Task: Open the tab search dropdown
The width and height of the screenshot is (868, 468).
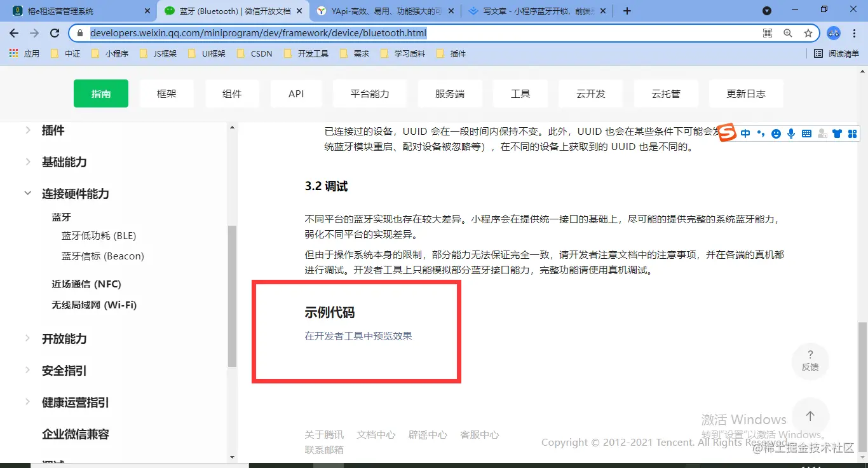Action: tap(767, 11)
